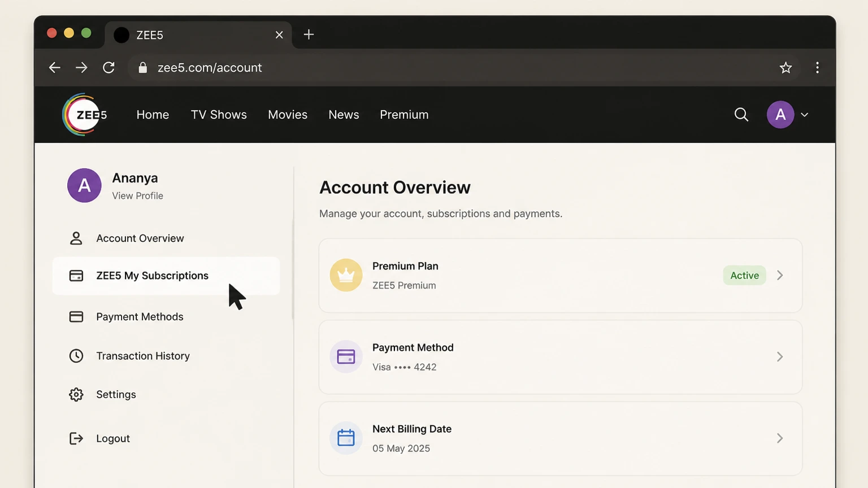Click the 05 May 2025 date text
868x488 pixels.
pyautogui.click(x=401, y=448)
